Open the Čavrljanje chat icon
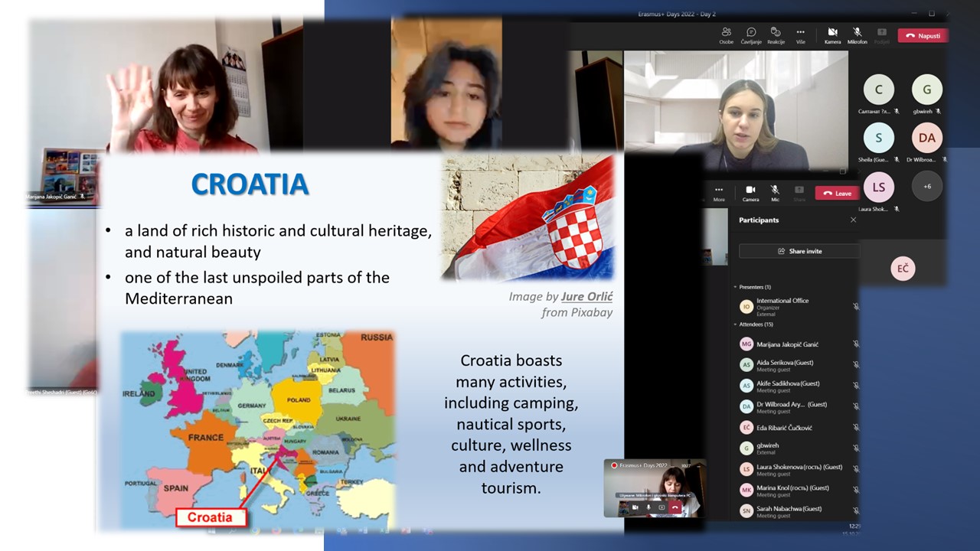Image resolution: width=980 pixels, height=551 pixels. click(x=751, y=33)
